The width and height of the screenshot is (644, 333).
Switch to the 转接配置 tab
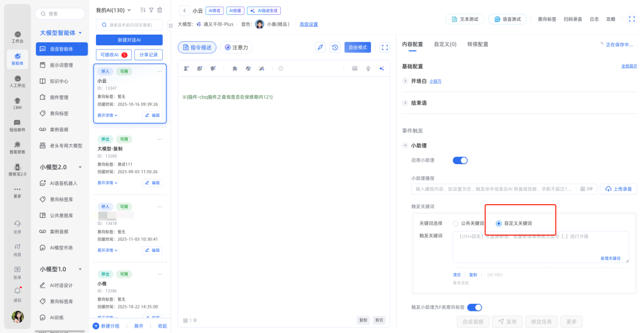click(x=477, y=44)
